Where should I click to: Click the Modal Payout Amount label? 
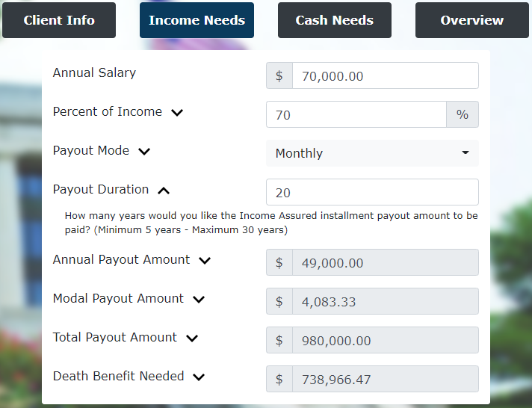coord(118,298)
